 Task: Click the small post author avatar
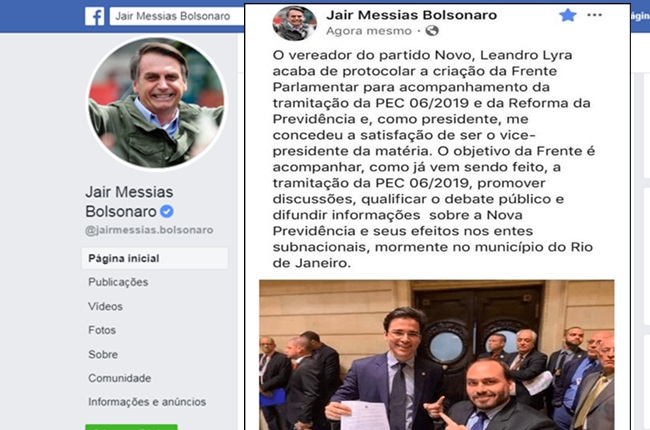294,23
